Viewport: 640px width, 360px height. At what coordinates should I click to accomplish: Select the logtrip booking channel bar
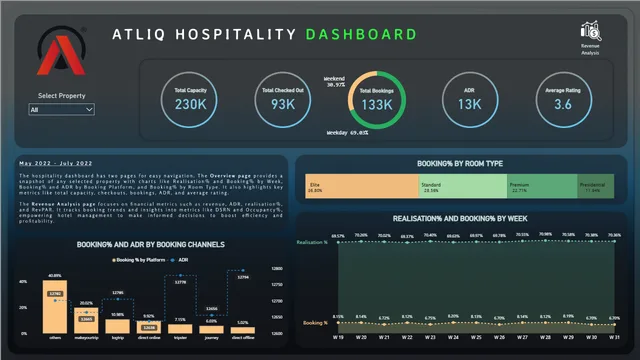click(118, 327)
